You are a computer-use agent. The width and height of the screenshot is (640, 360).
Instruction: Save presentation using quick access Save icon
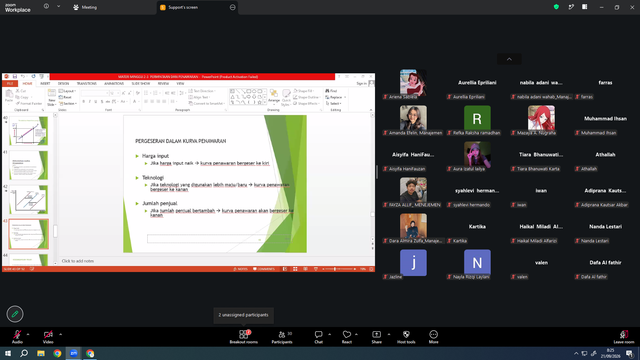15,76
